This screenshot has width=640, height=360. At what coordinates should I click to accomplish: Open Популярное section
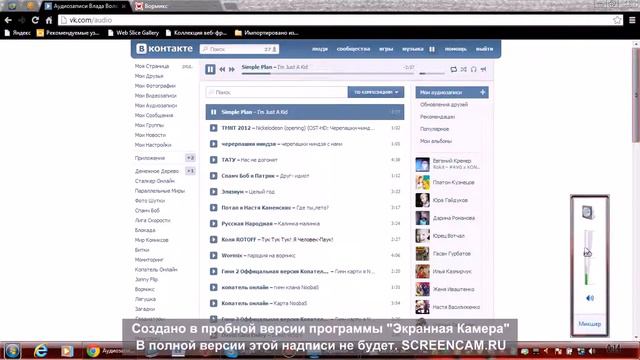pos(434,129)
